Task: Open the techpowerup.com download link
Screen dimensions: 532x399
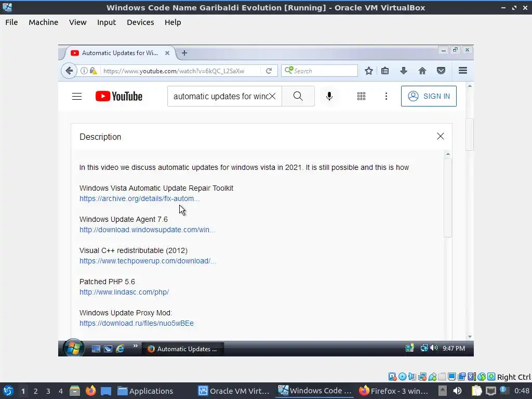Action: click(x=148, y=261)
